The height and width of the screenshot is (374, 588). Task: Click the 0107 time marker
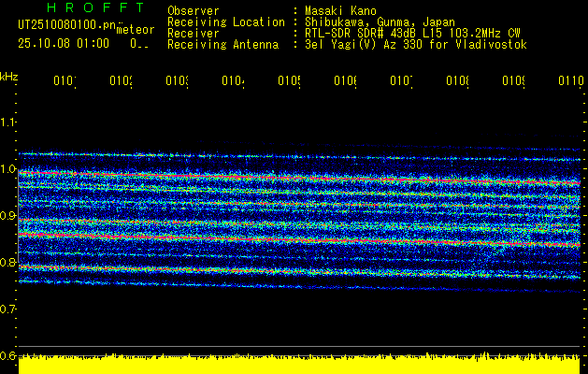pos(402,80)
